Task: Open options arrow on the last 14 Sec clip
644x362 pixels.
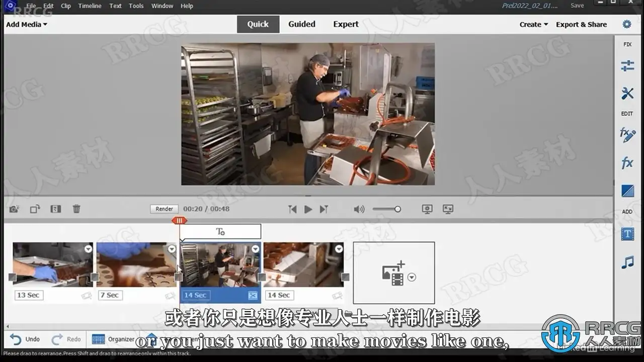Action: click(x=339, y=249)
